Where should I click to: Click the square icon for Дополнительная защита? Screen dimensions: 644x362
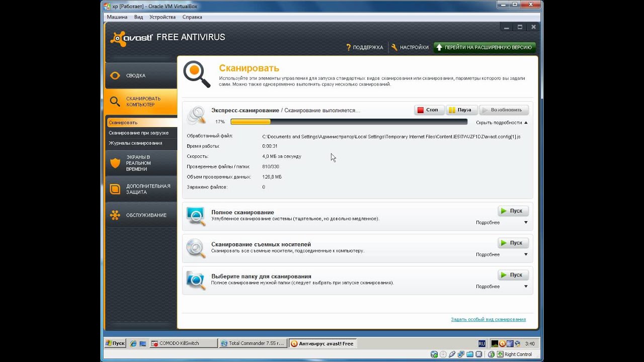[x=115, y=189]
